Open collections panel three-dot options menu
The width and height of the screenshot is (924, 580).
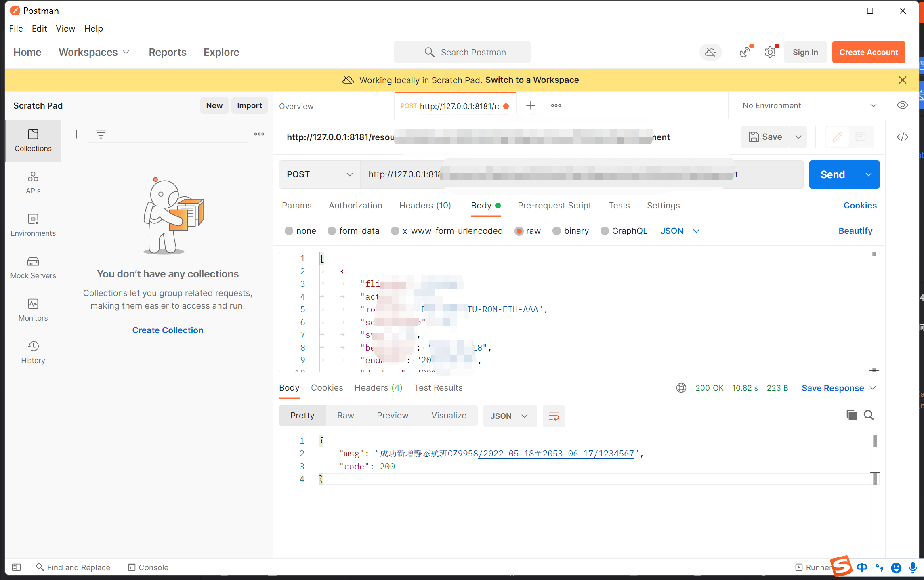(x=259, y=134)
